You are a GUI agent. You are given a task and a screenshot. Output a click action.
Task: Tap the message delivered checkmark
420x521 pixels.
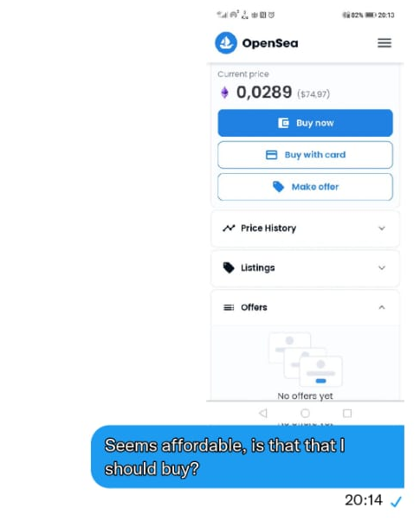[x=396, y=501]
